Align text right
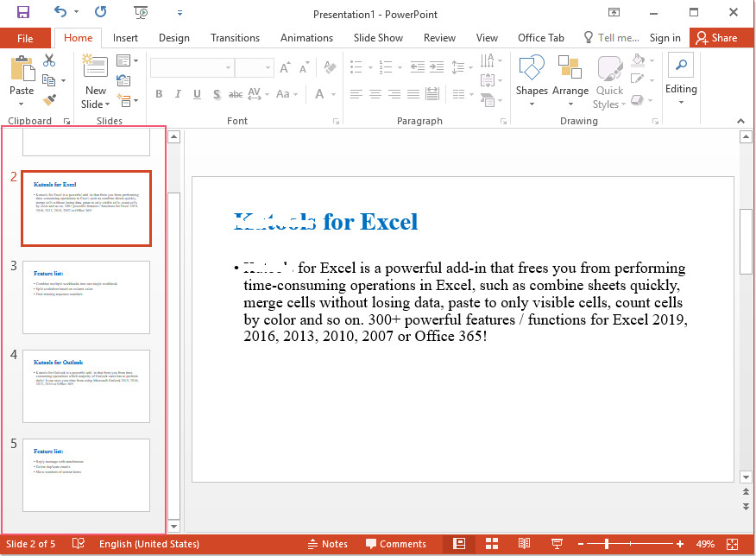 coord(394,94)
